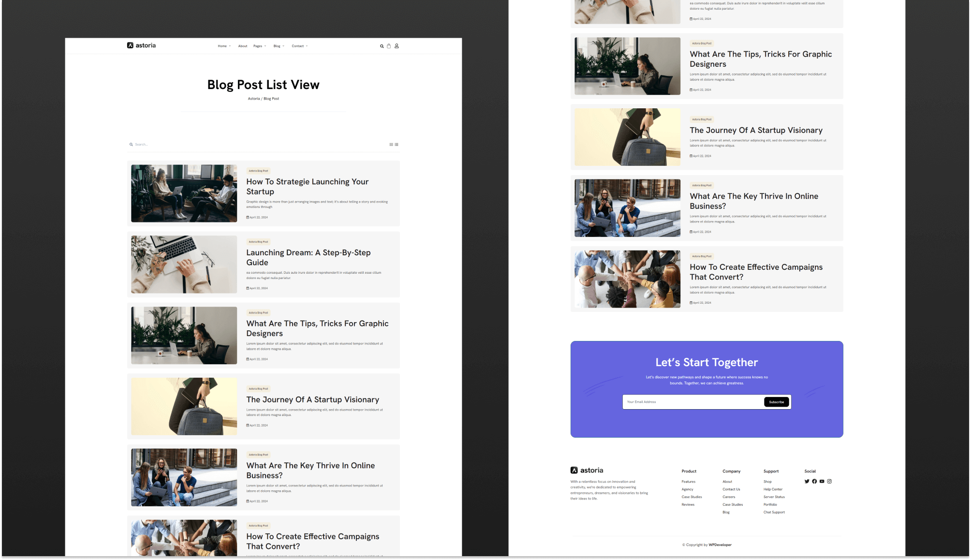The height and width of the screenshot is (560, 971).
Task: Switch to grid view layout icon
Action: coord(391,145)
